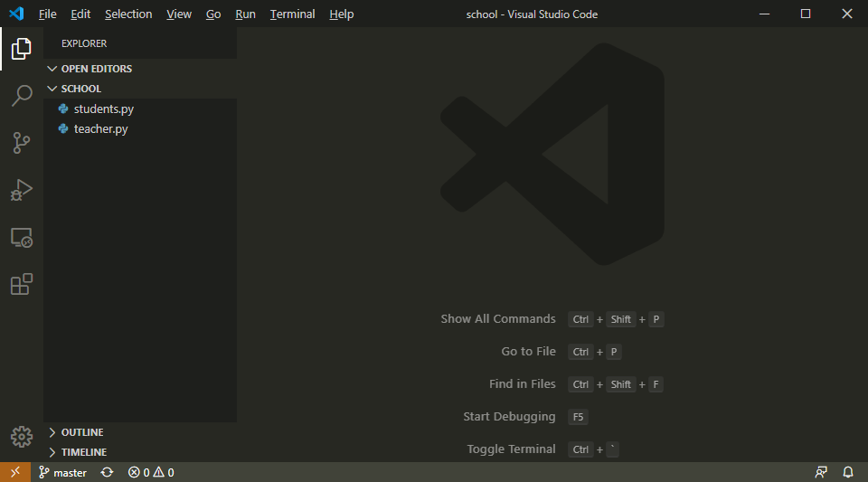
Task: Open the Help menu
Action: coord(341,14)
